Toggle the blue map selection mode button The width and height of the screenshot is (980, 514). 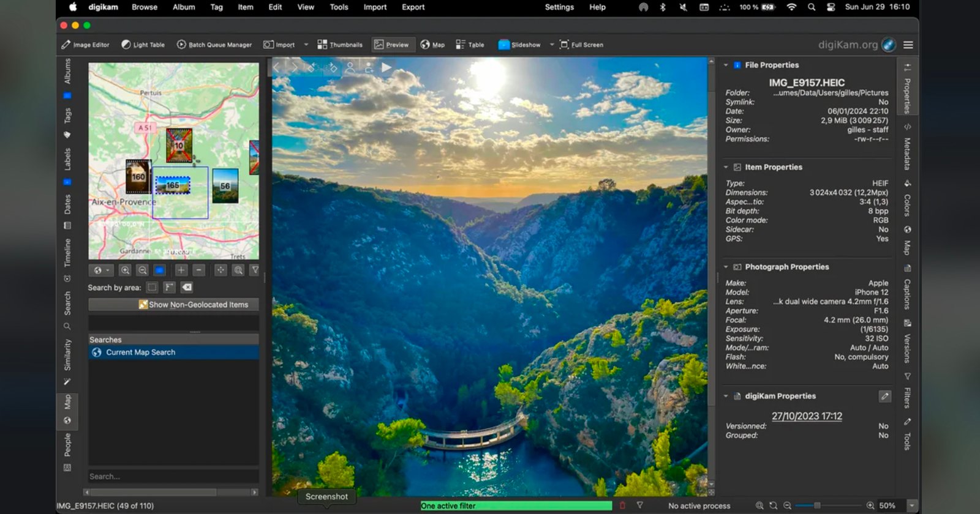[x=159, y=270]
